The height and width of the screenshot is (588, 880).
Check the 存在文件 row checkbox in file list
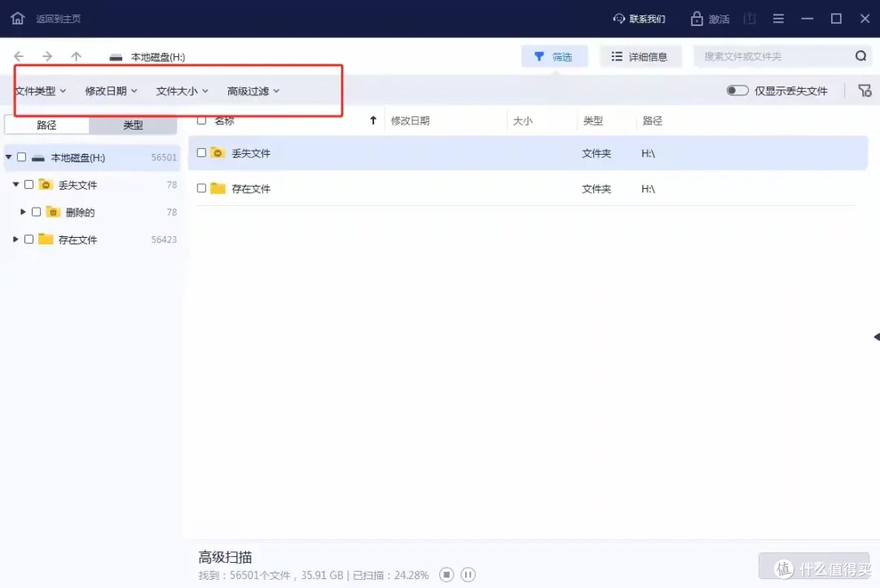tap(201, 188)
